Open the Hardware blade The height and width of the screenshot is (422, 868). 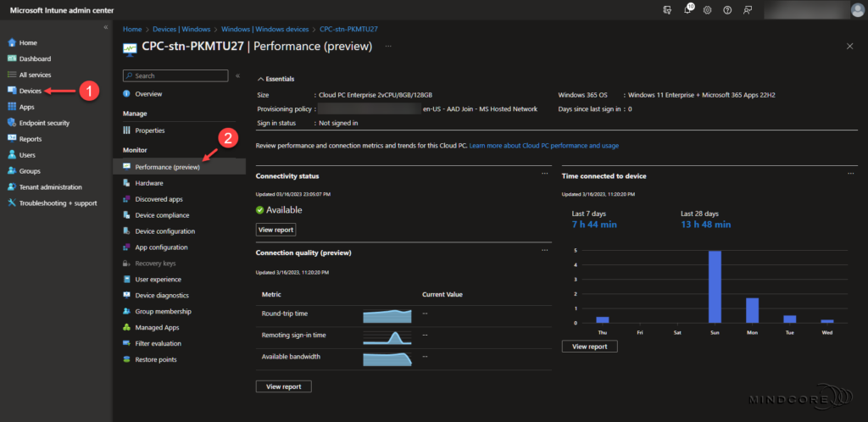[x=149, y=183]
